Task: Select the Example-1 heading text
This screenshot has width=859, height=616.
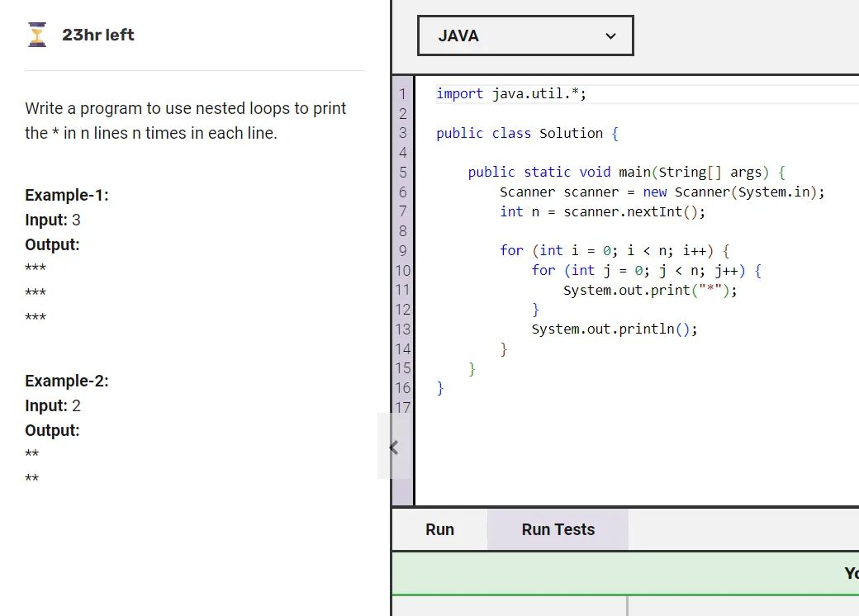Action: 66,195
